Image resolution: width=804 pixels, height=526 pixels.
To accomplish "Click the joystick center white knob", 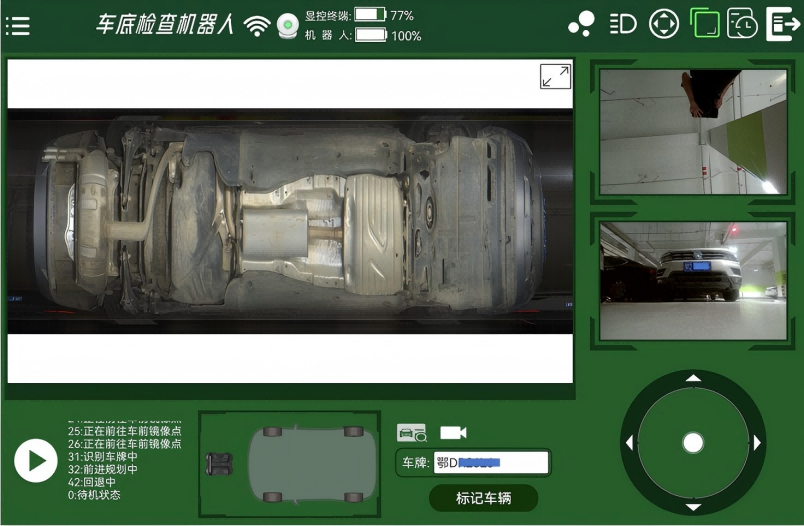I will coord(693,442).
